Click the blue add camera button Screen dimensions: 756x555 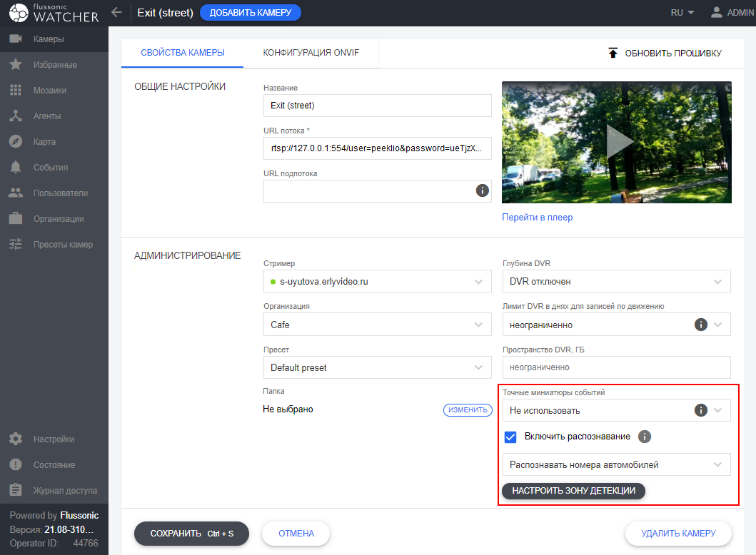point(250,12)
